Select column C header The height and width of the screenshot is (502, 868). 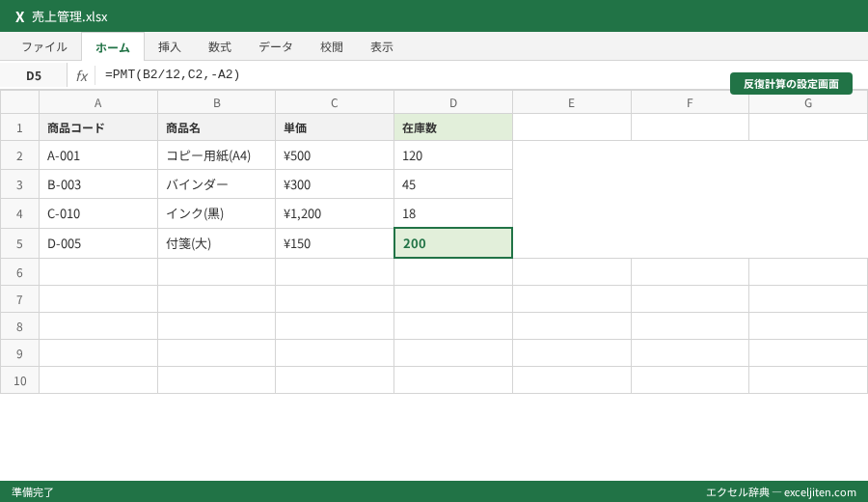point(335,102)
